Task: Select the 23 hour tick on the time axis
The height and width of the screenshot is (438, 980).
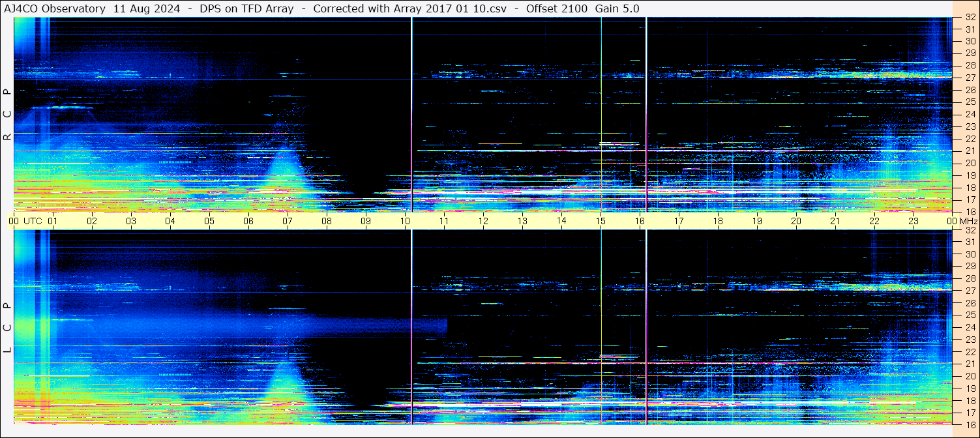Action: [x=913, y=221]
